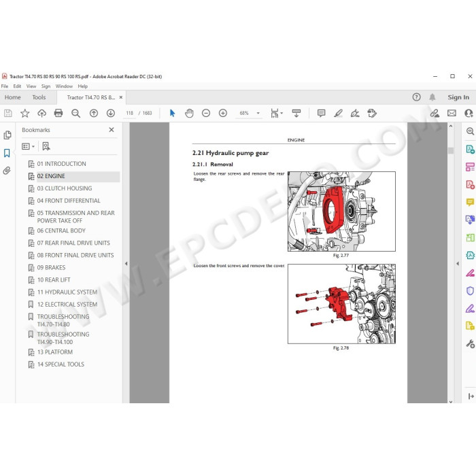Screen dimensions: 476x476
Task: Open the 09 BRAKES bookmark
Action: [51, 268]
